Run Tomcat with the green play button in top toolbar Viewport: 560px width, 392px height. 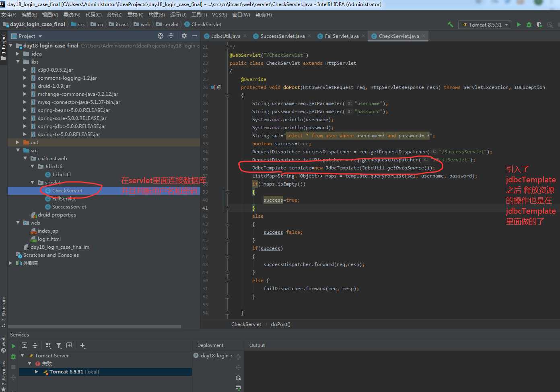(519, 25)
